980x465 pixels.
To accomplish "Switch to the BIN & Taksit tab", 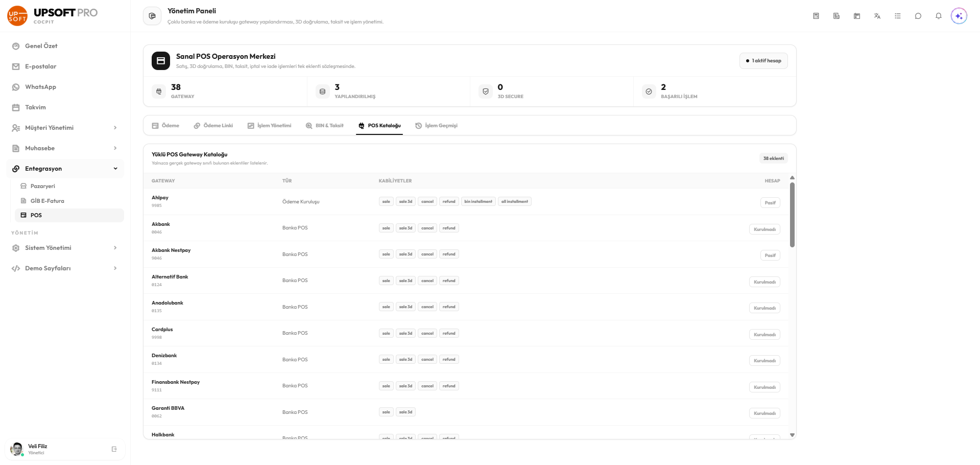I will coord(325,126).
